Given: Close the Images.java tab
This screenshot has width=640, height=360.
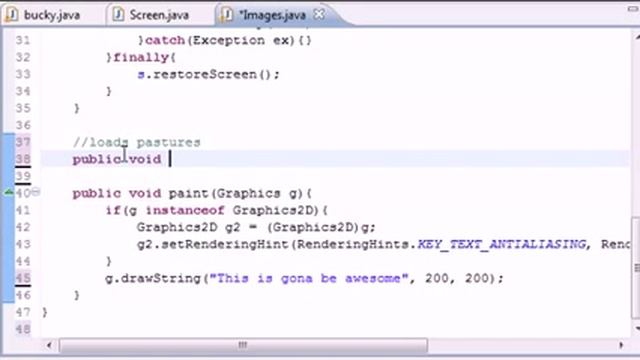Looking at the screenshot, I should pyautogui.click(x=319, y=14).
